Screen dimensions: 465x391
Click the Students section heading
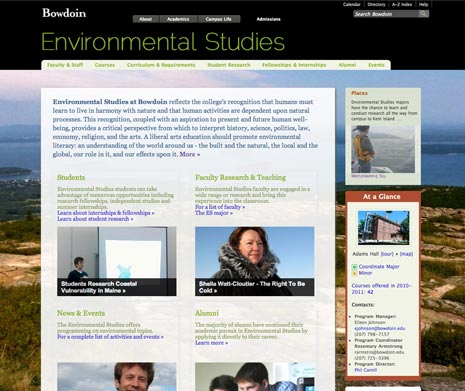[71, 177]
